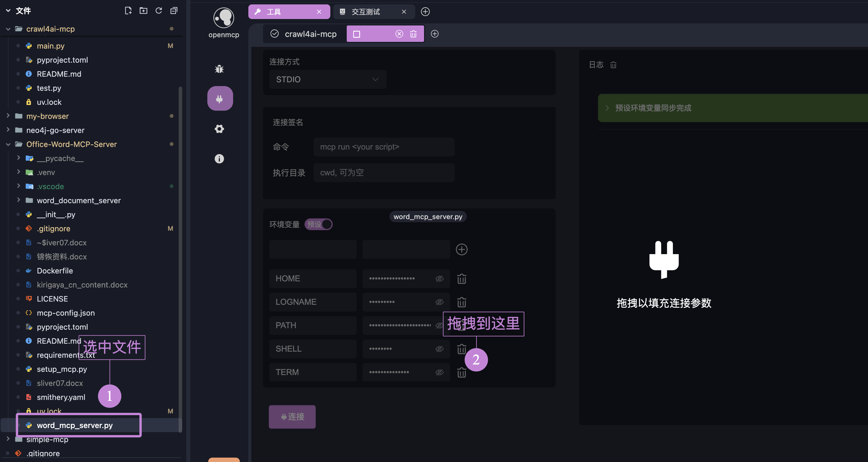The image size is (868, 462).
Task: Add a new environment variable with the plus button
Action: pyautogui.click(x=462, y=249)
